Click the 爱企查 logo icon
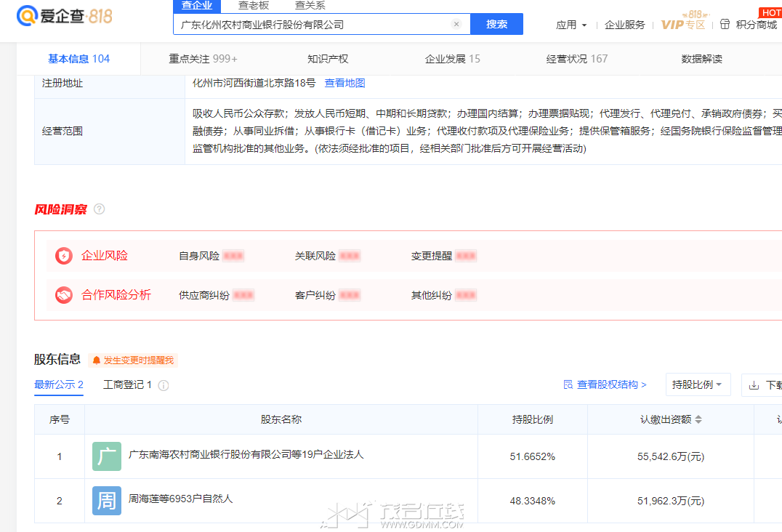The height and width of the screenshot is (532, 782). 28,16
